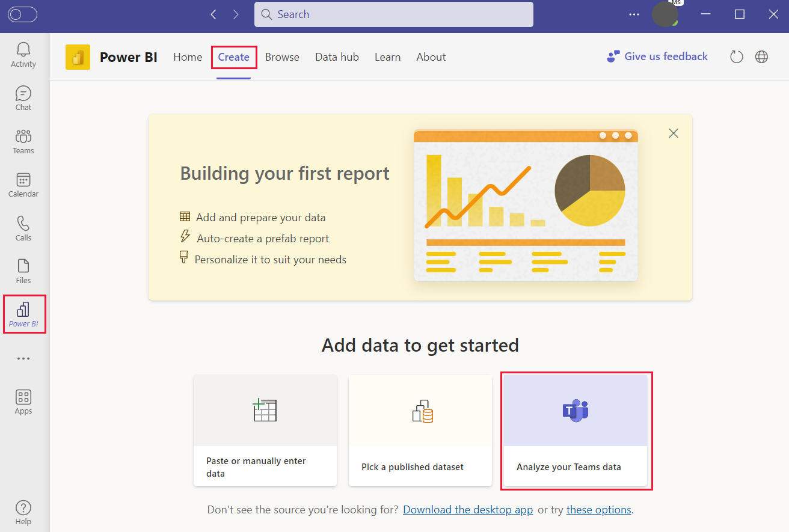Screen dimensions: 789x532
Task: Open Settings and more ellipsis in title bar
Action: [x=634, y=14]
